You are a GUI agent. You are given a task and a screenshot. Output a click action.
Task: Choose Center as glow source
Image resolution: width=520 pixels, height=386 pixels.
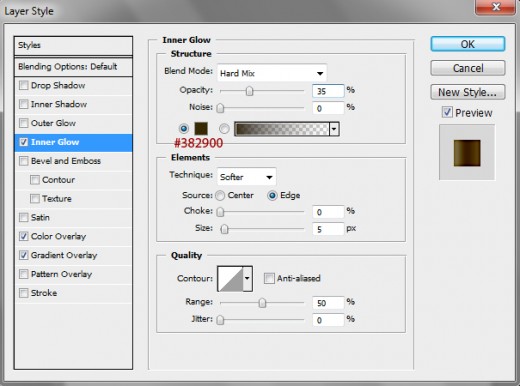(x=220, y=195)
